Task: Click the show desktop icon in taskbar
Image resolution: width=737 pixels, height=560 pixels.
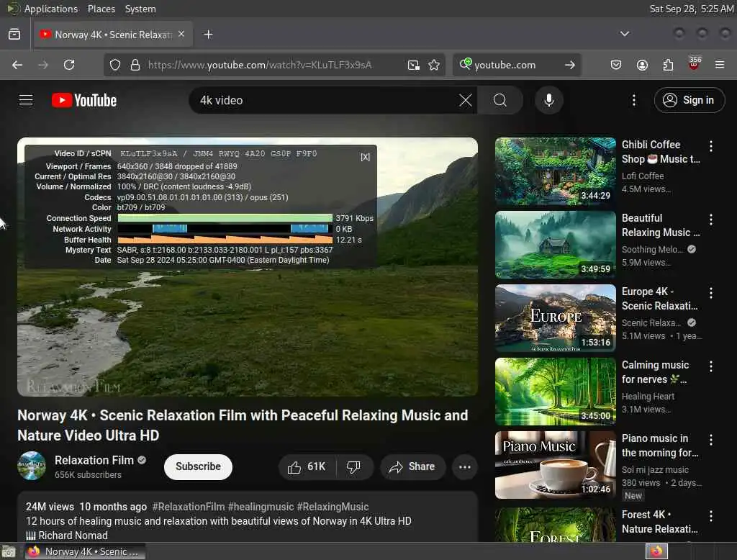Action: tap(9, 551)
